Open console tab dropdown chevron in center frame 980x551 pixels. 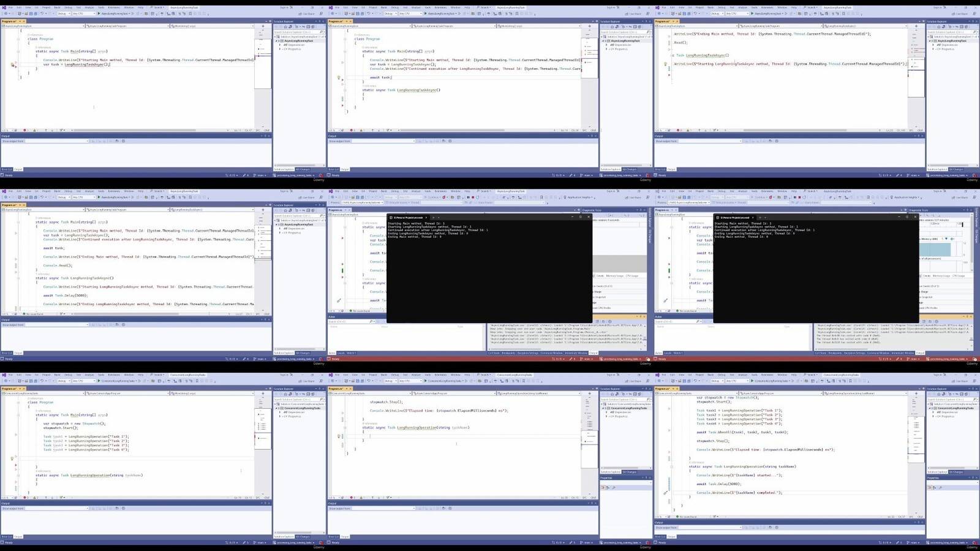coord(440,217)
